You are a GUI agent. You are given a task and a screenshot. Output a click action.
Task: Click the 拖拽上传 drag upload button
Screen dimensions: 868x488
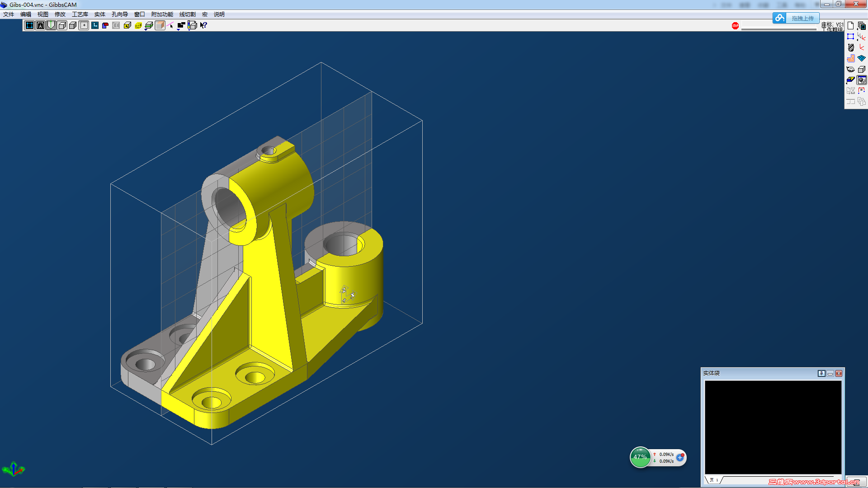point(802,18)
